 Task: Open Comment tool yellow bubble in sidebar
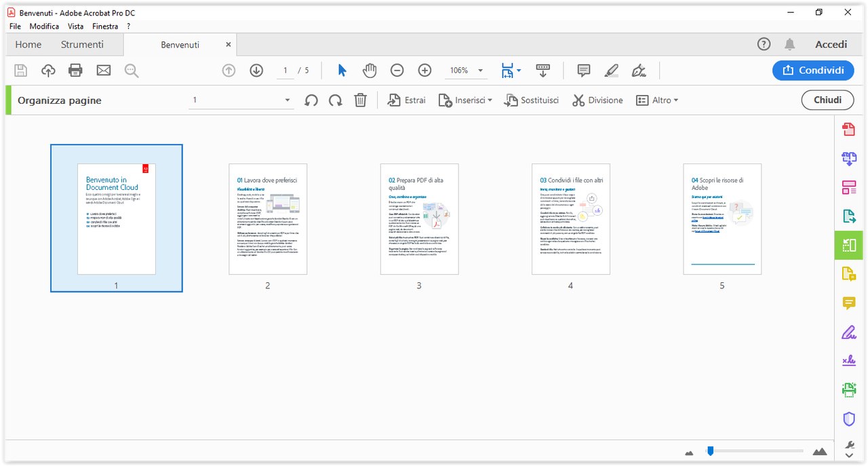849,303
